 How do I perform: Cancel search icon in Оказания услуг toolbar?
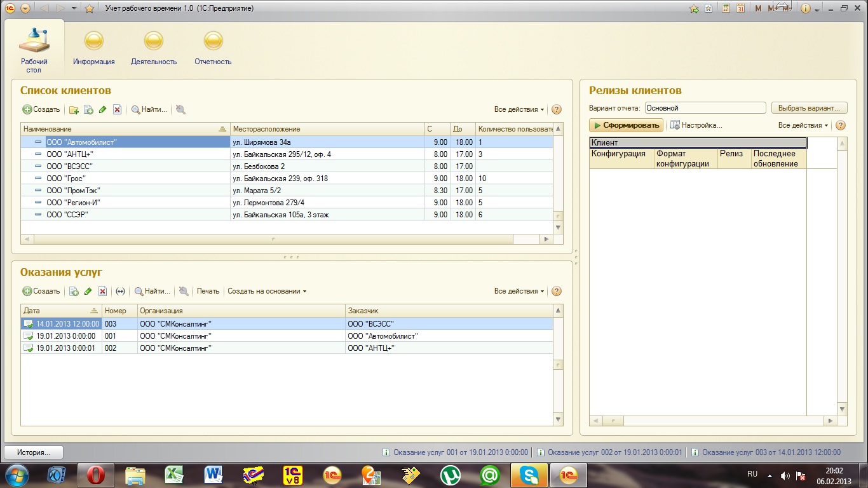pos(184,291)
